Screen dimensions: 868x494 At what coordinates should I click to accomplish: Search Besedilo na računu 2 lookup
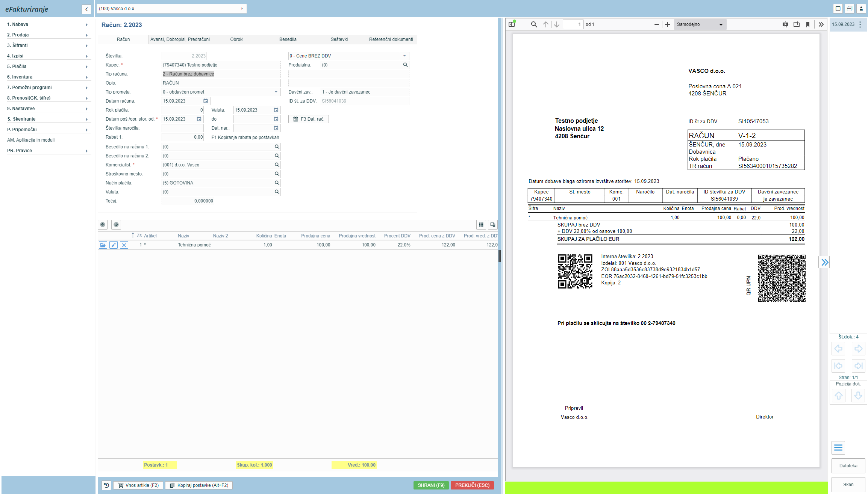(277, 156)
